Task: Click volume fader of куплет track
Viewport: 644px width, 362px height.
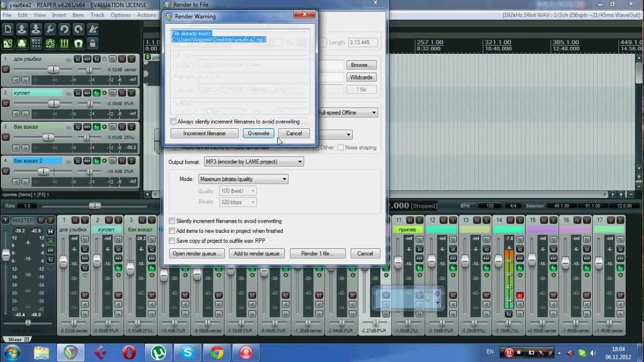Action: point(54,104)
